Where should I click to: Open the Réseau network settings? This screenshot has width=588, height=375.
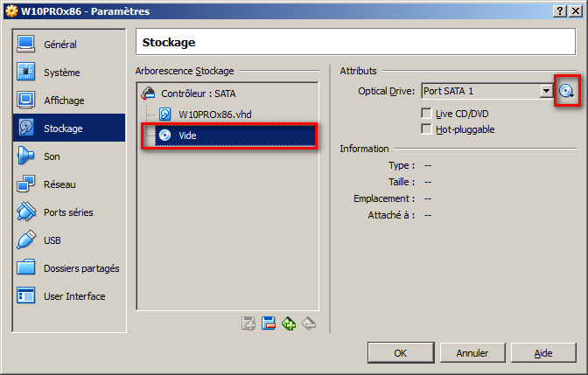(59, 184)
